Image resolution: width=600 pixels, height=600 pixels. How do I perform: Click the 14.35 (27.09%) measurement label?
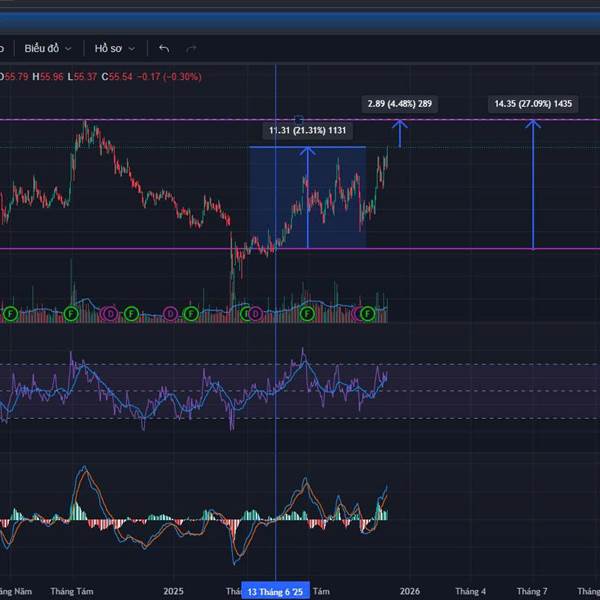point(533,103)
